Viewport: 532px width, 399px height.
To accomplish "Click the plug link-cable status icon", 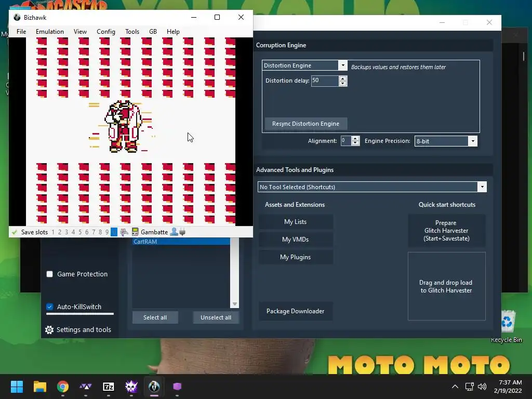I will click(182, 232).
